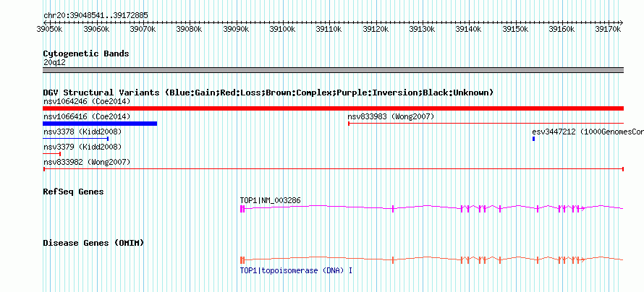Select the gray 20q12 cytogenetic band bar
Image resolution: width=644 pixels, height=292 pixels.
coord(333,70)
